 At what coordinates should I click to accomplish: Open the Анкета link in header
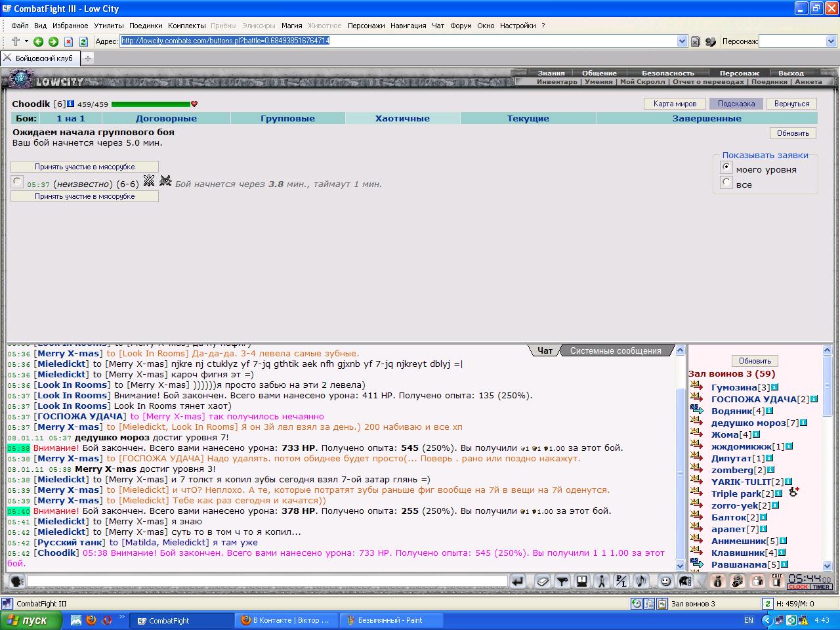tap(808, 82)
